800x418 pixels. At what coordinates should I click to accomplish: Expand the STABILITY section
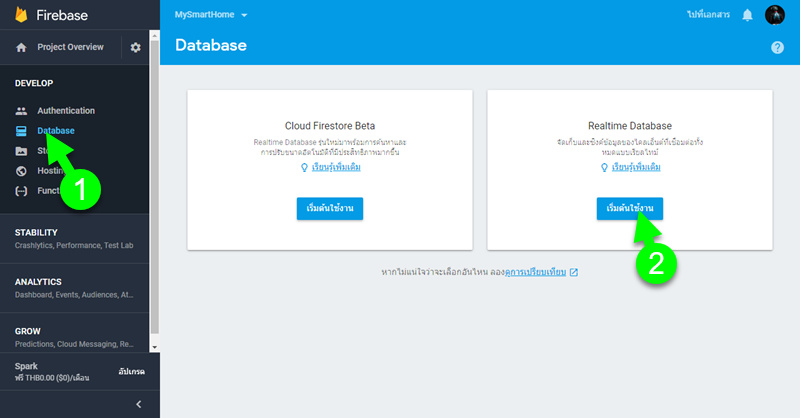[74, 238]
